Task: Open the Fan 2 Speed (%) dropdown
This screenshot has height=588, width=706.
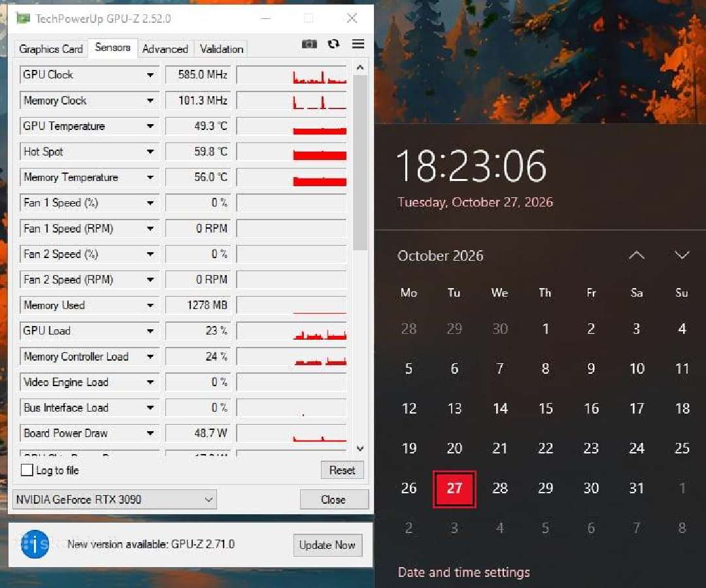Action: [x=150, y=254]
